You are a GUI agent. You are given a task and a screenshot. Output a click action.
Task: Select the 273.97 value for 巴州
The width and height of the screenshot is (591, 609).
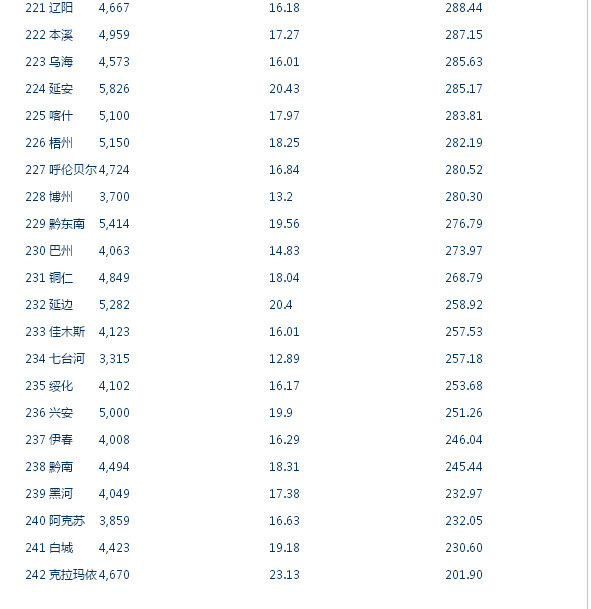click(x=464, y=251)
